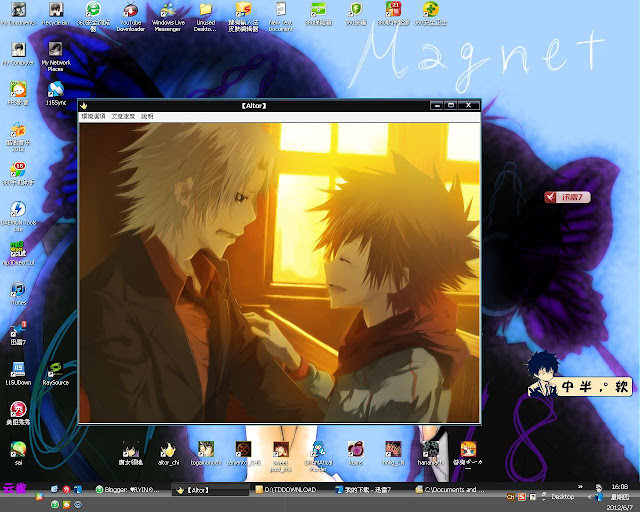
Task: Open My Network Places desktop icon
Action: [x=56, y=56]
